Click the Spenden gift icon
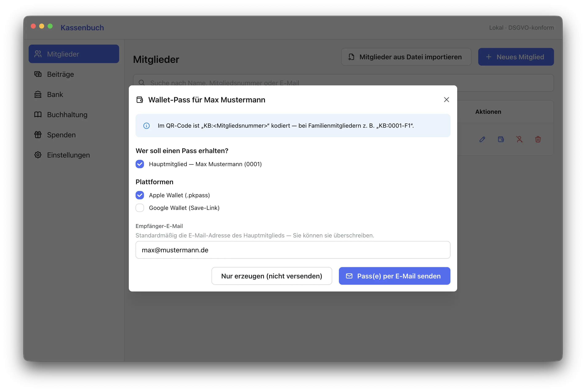Viewport: 586px width, 392px height. tap(38, 135)
